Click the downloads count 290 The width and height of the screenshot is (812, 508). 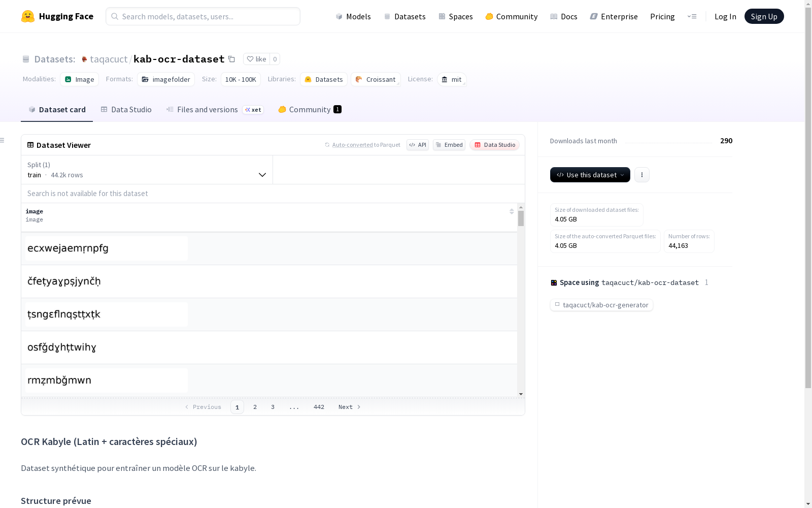726,141
